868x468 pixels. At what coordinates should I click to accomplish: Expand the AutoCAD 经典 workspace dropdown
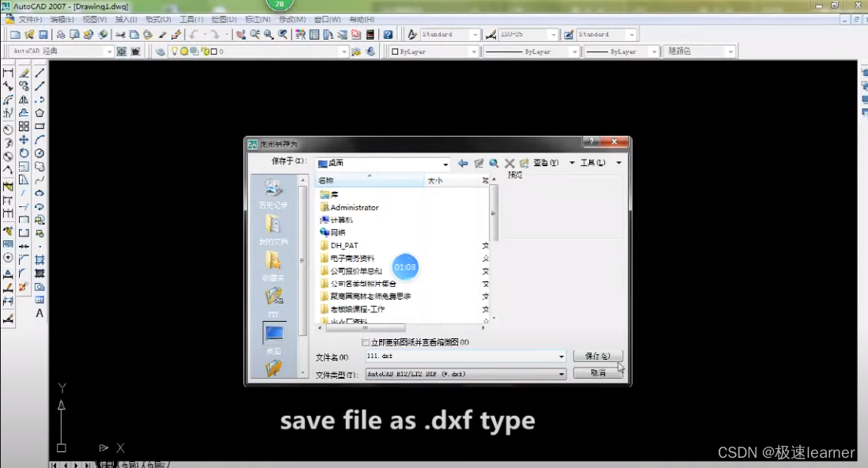108,51
